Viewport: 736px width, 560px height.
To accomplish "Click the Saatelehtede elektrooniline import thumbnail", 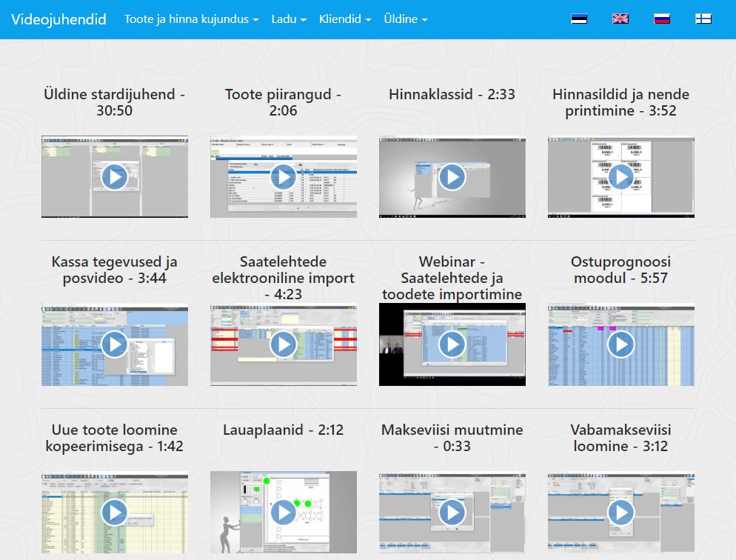I will 283,344.
